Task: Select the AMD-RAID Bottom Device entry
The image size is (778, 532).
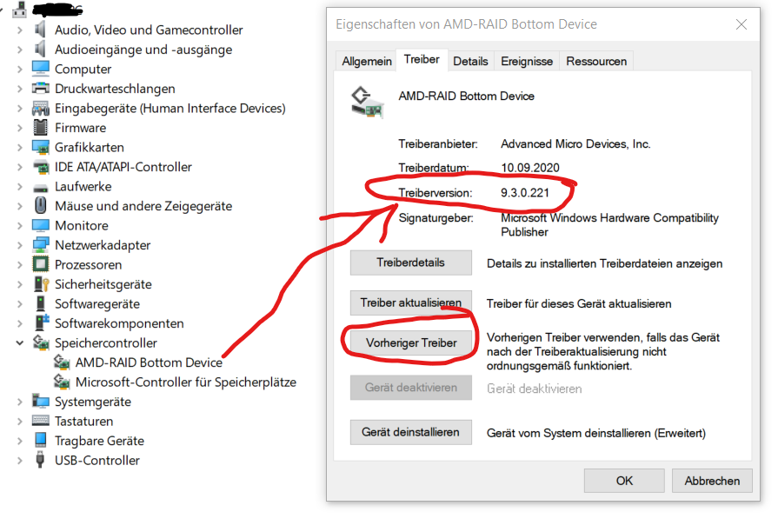Action: pos(149,362)
